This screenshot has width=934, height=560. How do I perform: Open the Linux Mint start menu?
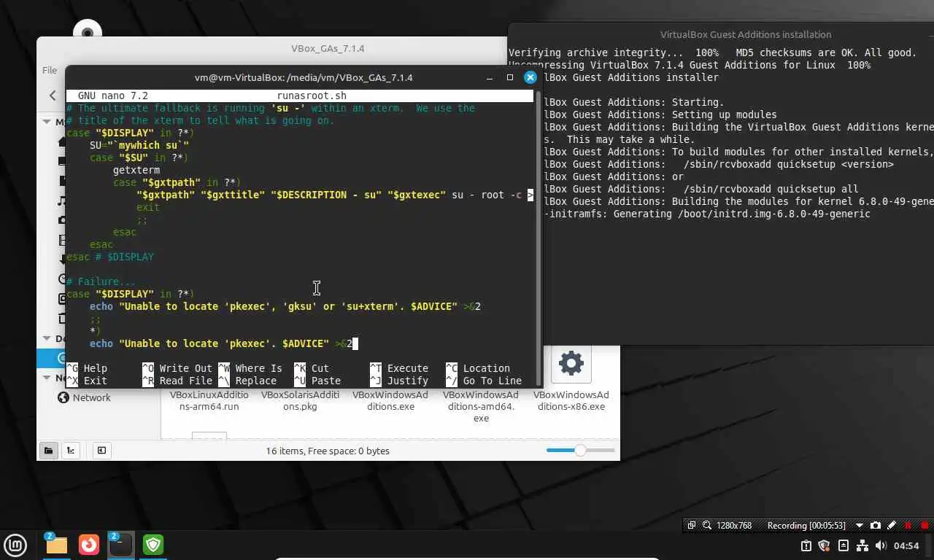point(15,545)
